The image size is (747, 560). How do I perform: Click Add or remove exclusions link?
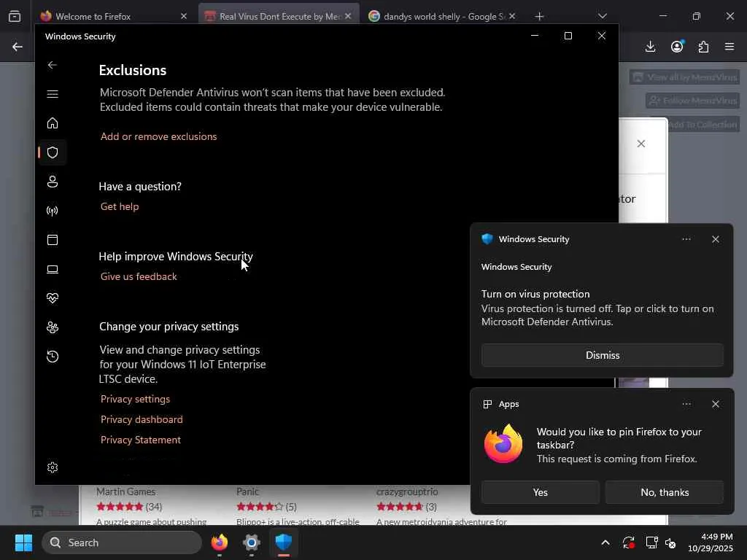pyautogui.click(x=158, y=136)
